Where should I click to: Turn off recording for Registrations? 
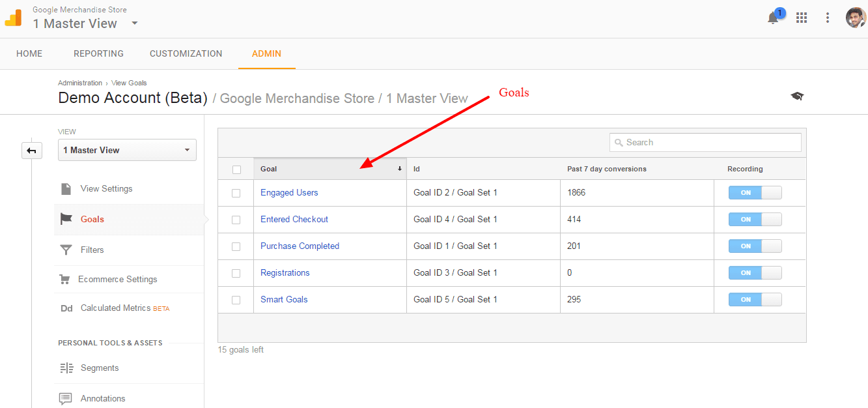click(755, 273)
